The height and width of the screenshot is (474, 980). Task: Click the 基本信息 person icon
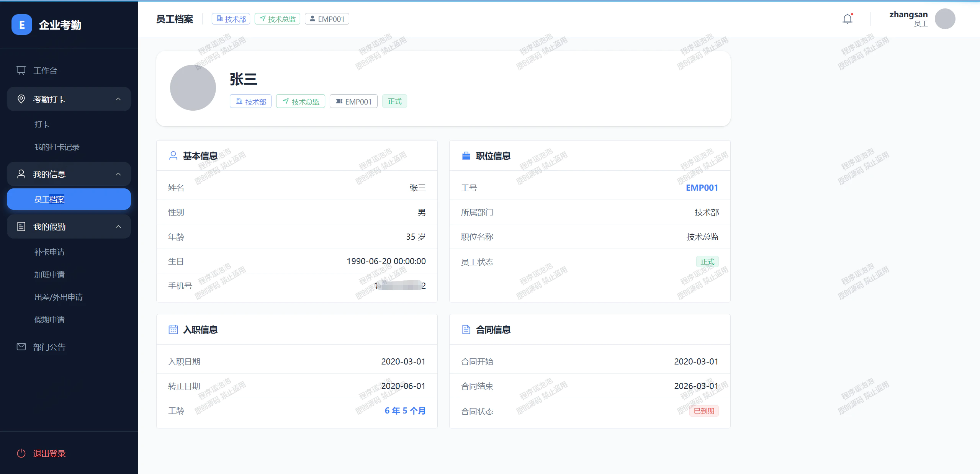pos(173,156)
